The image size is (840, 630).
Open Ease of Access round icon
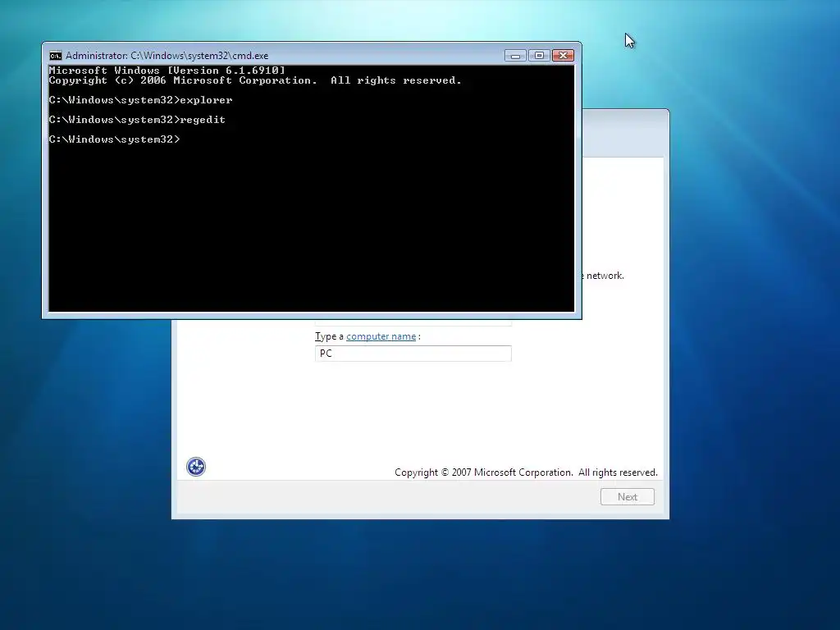(196, 467)
